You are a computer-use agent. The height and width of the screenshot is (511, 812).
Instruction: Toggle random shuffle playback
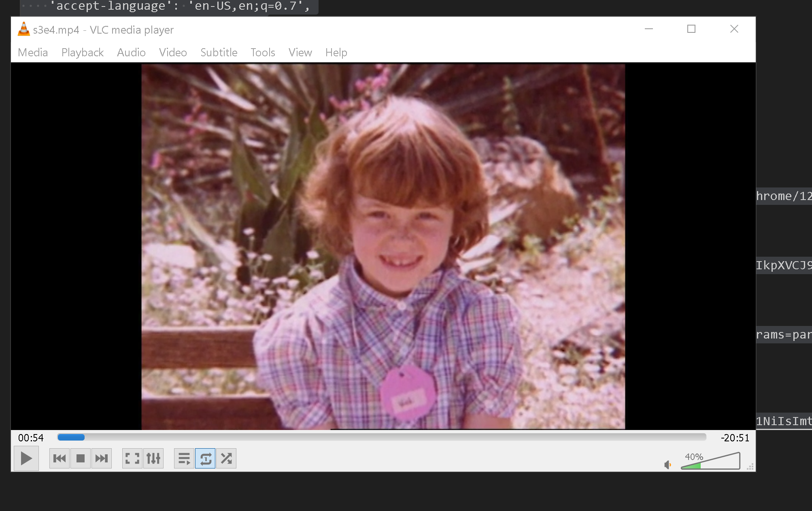click(226, 458)
